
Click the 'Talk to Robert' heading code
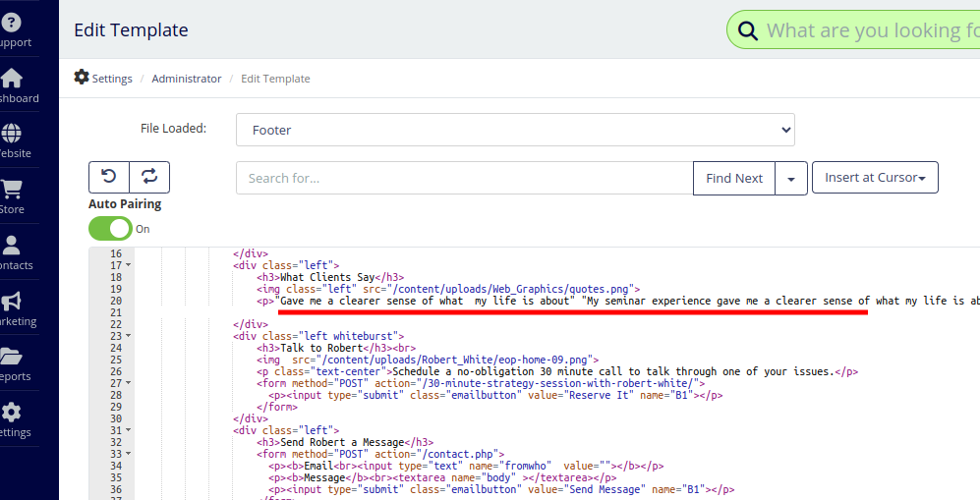[336, 348]
